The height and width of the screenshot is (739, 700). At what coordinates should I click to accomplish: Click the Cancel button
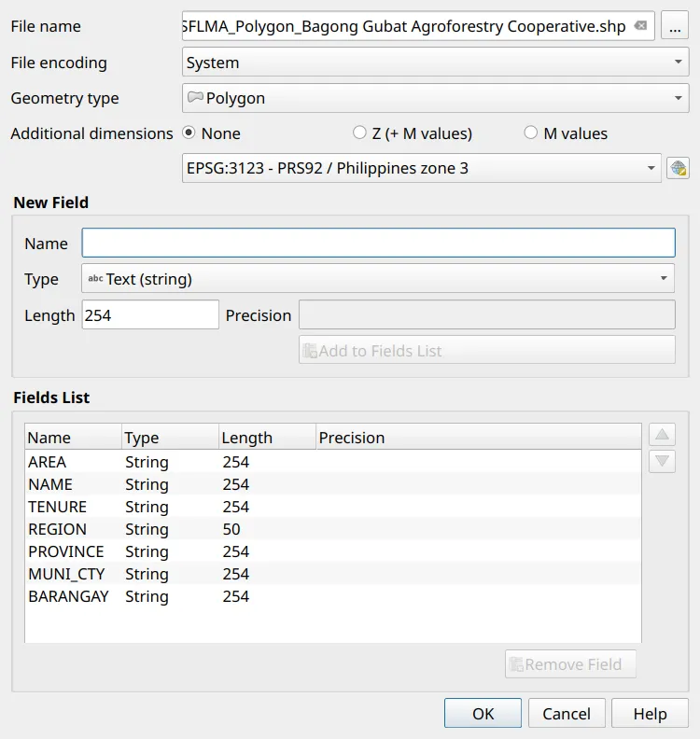coord(567,713)
